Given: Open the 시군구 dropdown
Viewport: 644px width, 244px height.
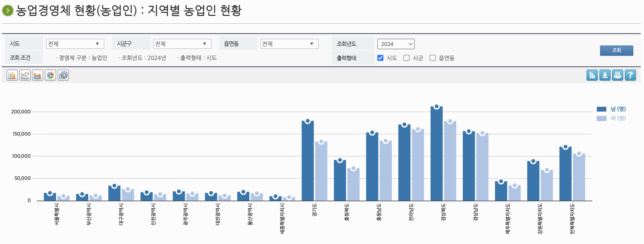Looking at the screenshot, I should pos(182,44).
